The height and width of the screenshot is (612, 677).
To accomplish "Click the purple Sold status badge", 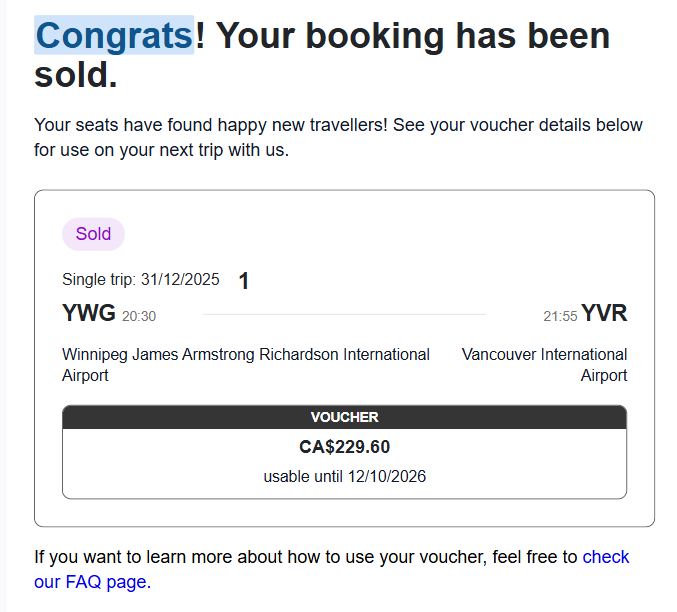I will click(93, 234).
